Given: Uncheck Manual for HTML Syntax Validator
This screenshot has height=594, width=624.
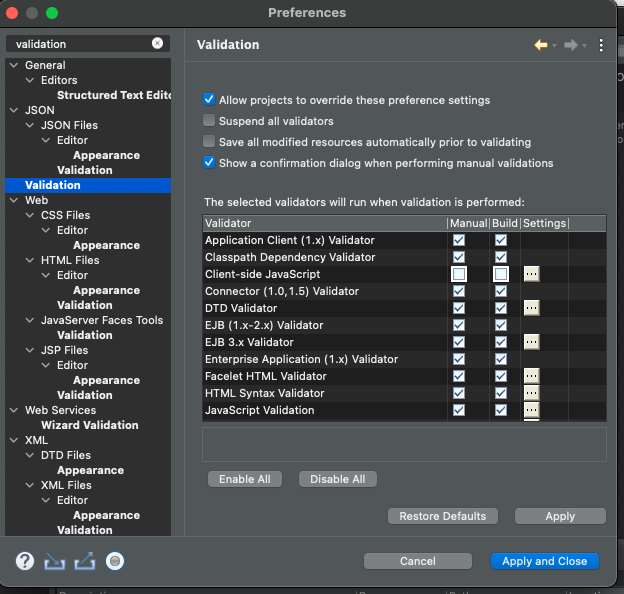Looking at the screenshot, I should coord(459,393).
